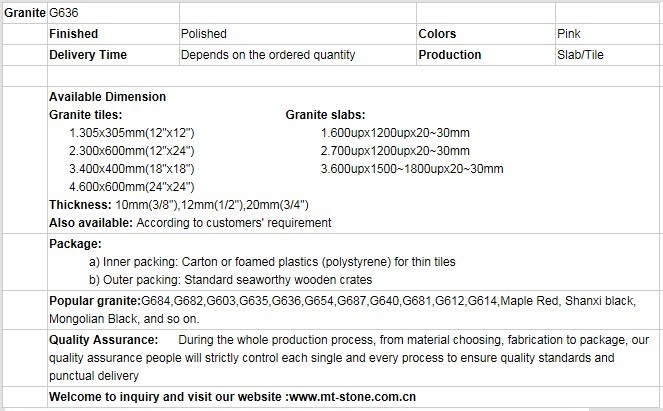The width and height of the screenshot is (663, 411).
Task: Click the 600x600mm(24"x24") tile entry
Action: (132, 187)
